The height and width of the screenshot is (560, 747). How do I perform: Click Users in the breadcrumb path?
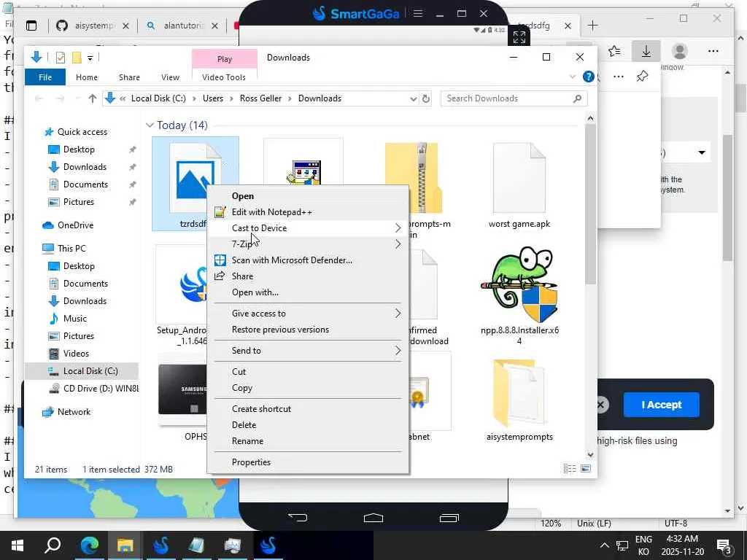(x=213, y=98)
